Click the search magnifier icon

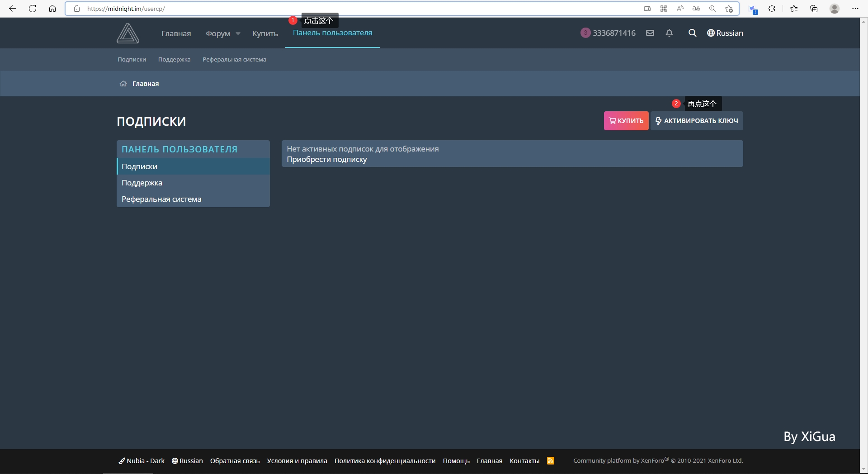tap(692, 33)
